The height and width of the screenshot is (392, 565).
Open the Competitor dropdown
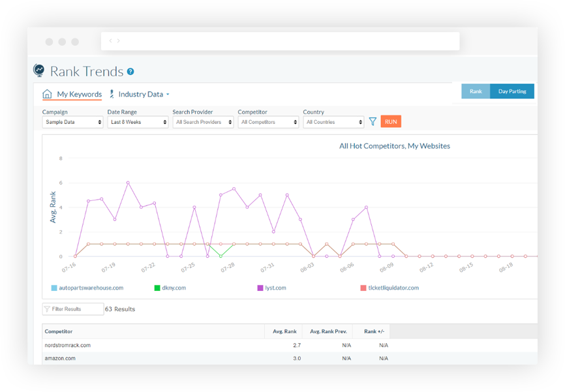tap(268, 122)
